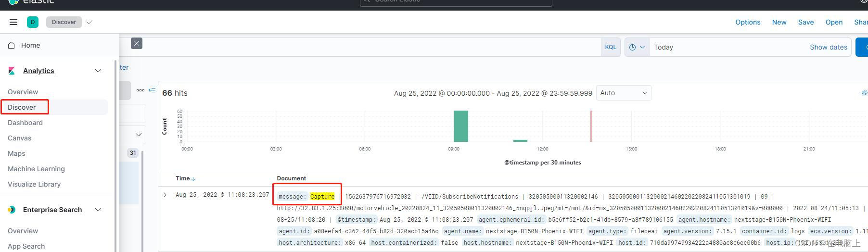Click the Enterprise Search logo icon
This screenshot has height=252, width=868.
point(12,210)
